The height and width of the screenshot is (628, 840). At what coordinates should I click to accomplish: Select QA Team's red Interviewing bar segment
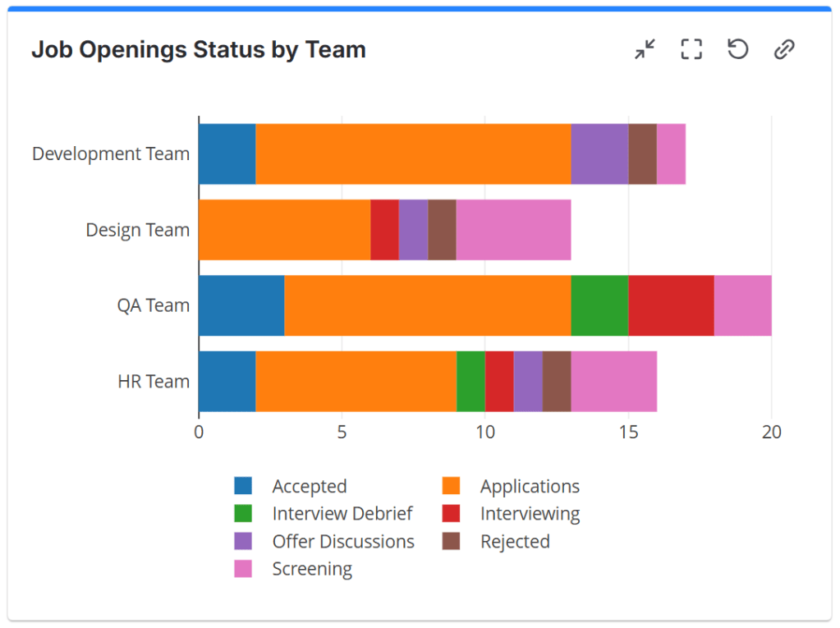tap(671, 305)
